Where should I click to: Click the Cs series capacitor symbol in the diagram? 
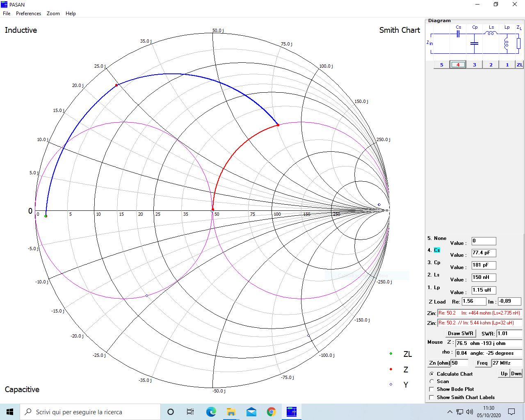(x=458, y=34)
